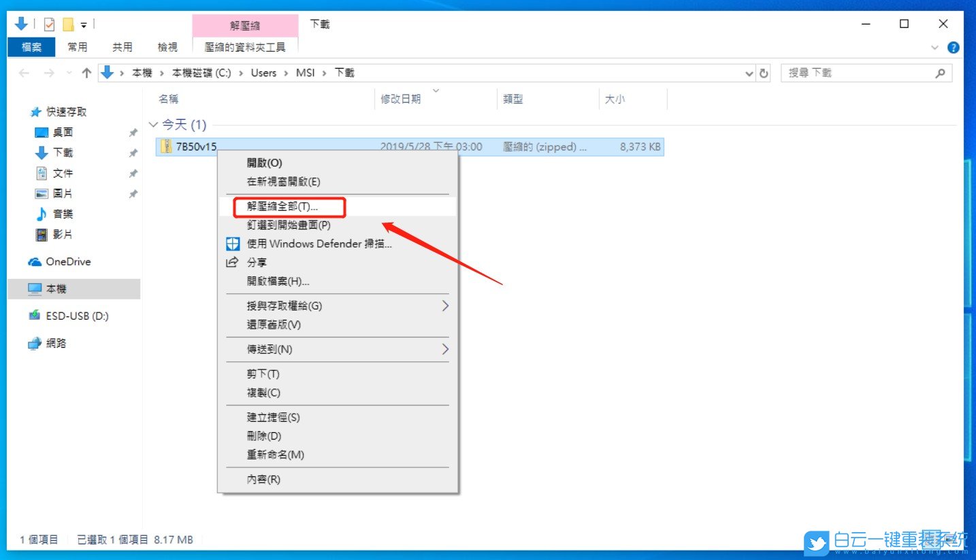Image resolution: width=976 pixels, height=560 pixels.
Task: Expand the ribbon with the chevron
Action: pos(934,48)
